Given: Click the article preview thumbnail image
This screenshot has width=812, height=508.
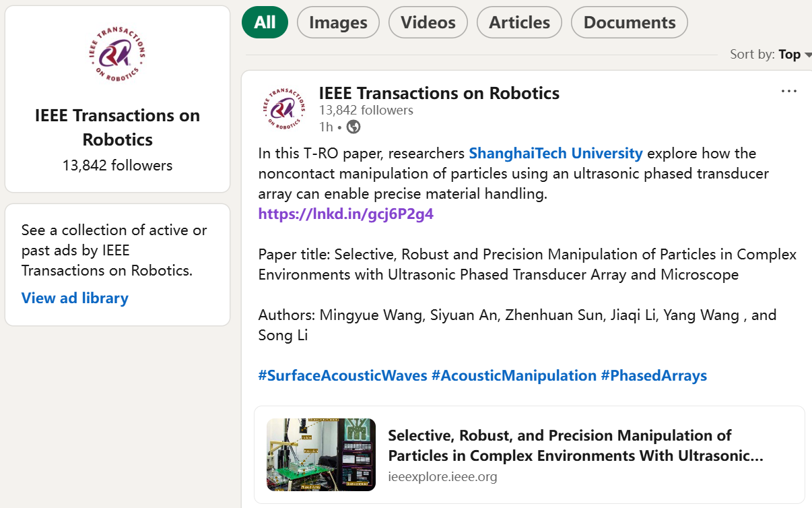Looking at the screenshot, I should (321, 455).
